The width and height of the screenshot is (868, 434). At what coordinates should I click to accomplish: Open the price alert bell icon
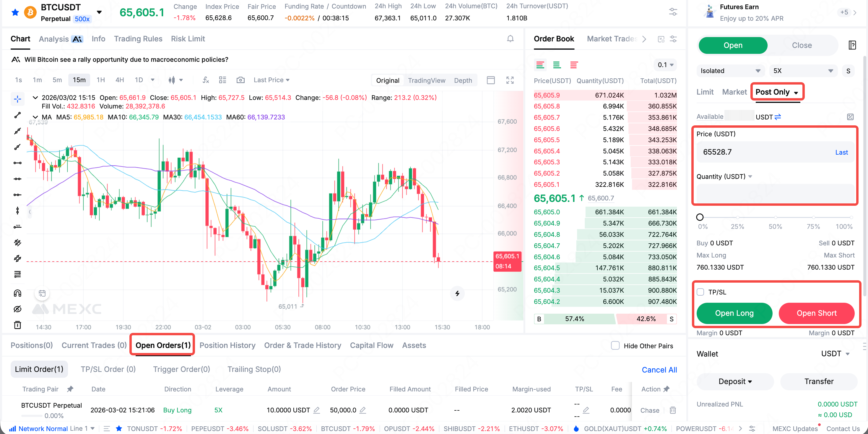[x=510, y=39]
